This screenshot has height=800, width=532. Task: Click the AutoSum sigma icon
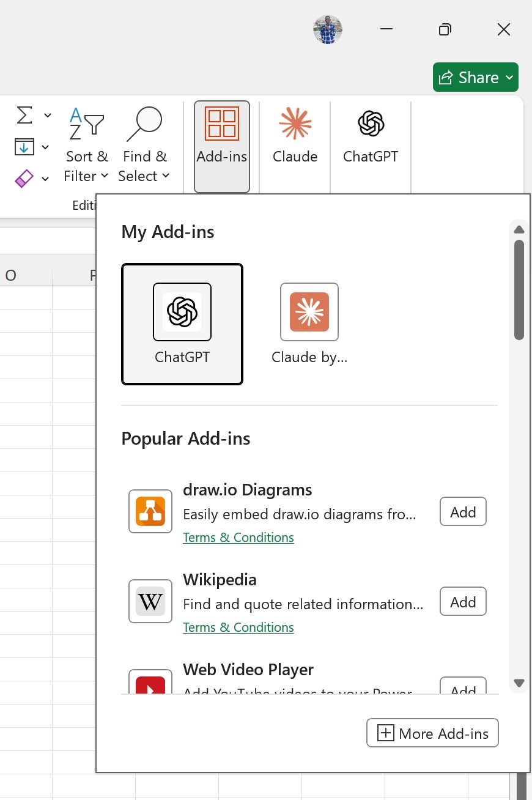tap(24, 115)
